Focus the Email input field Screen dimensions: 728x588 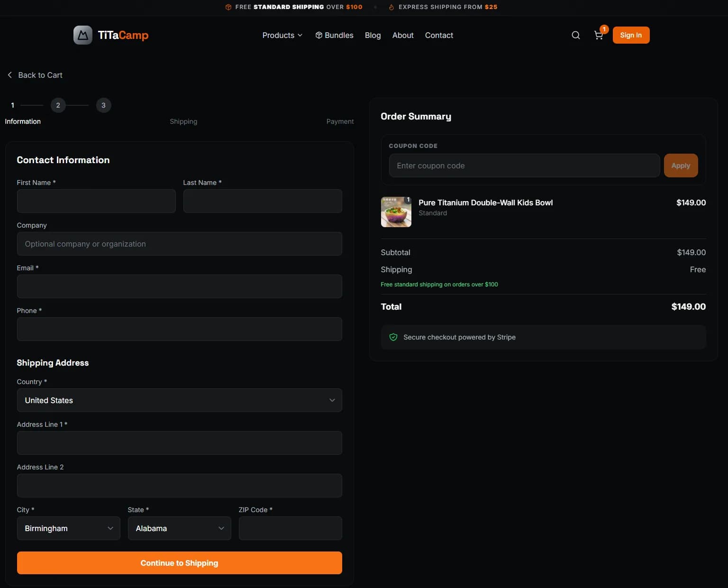pos(179,286)
